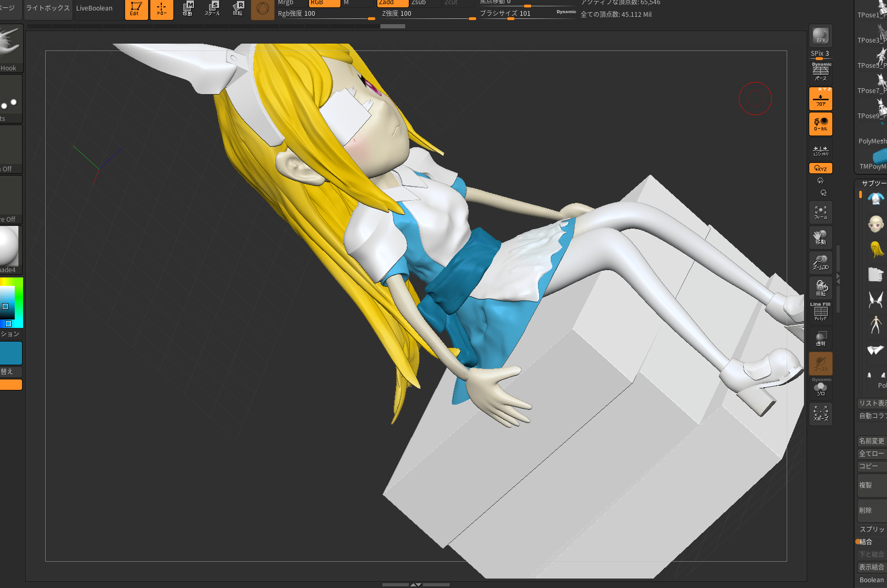This screenshot has width=887, height=588.
Task: Select the white box-shaped subtool
Action: click(x=875, y=275)
